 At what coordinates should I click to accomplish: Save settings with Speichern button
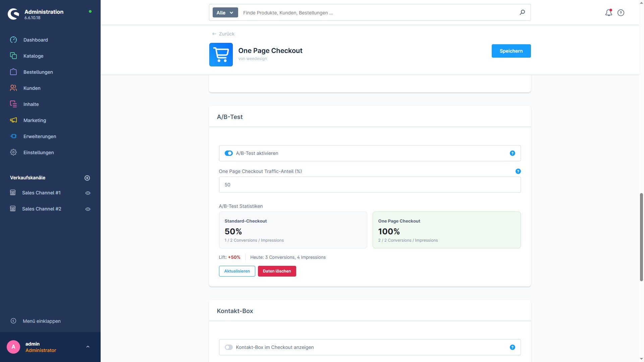coord(511,51)
